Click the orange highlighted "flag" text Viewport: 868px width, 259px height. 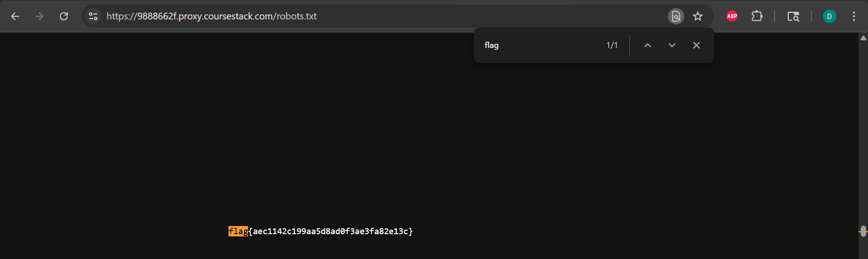[x=238, y=231]
